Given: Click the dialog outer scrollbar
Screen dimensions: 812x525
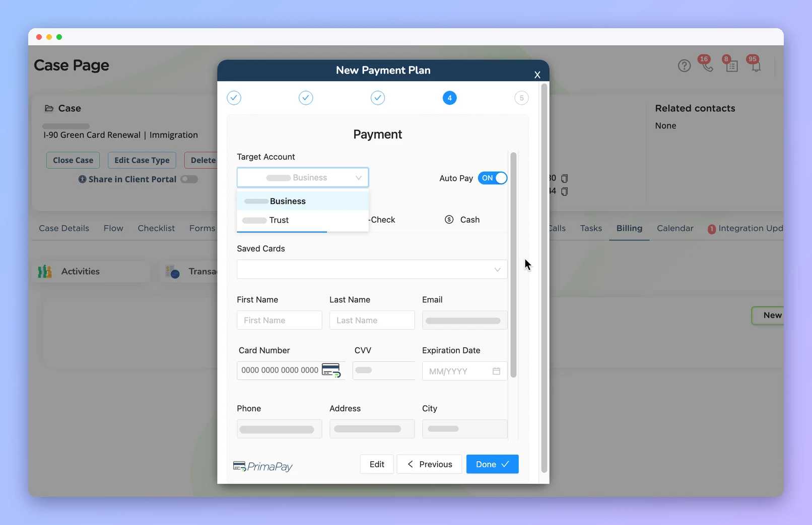Looking at the screenshot, I should click(x=544, y=278).
